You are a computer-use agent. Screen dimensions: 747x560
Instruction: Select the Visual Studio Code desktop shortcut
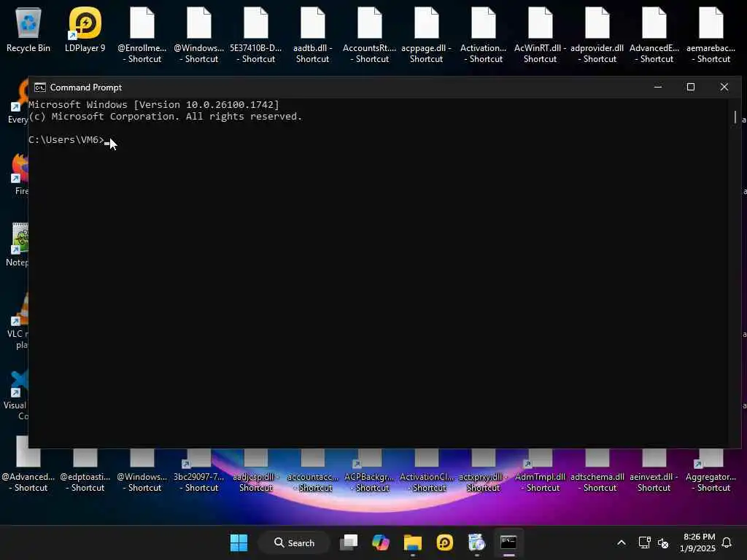pos(17,395)
